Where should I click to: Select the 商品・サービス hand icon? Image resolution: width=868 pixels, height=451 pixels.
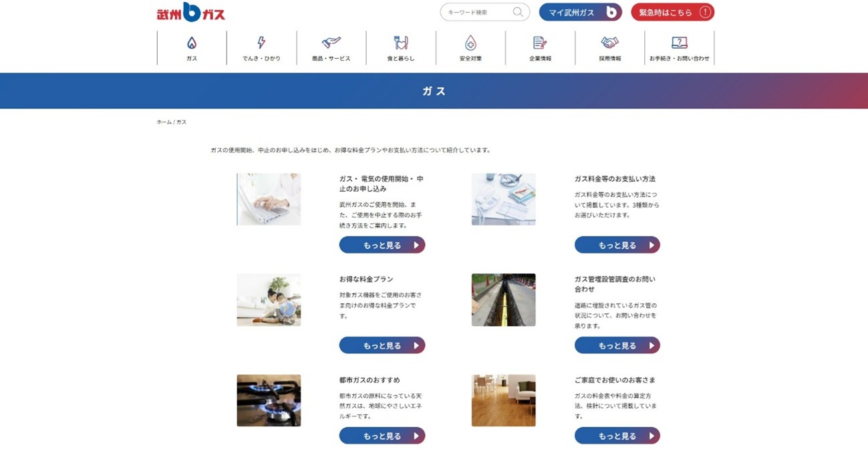coord(331,43)
